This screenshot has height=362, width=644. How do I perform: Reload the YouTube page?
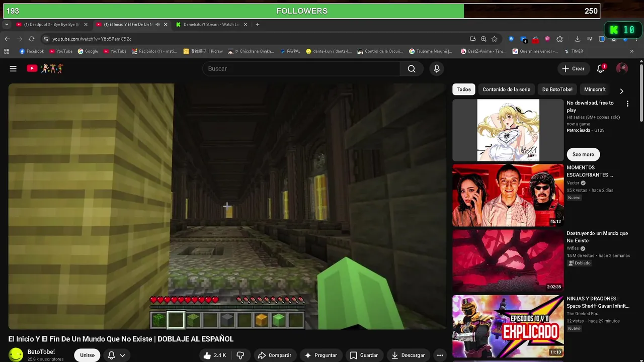tap(31, 39)
